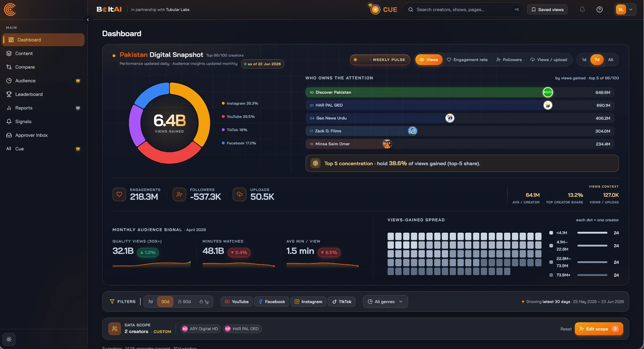This screenshot has height=349, width=644.
Task: Click the crown icon beside Reports
Action: click(78, 108)
